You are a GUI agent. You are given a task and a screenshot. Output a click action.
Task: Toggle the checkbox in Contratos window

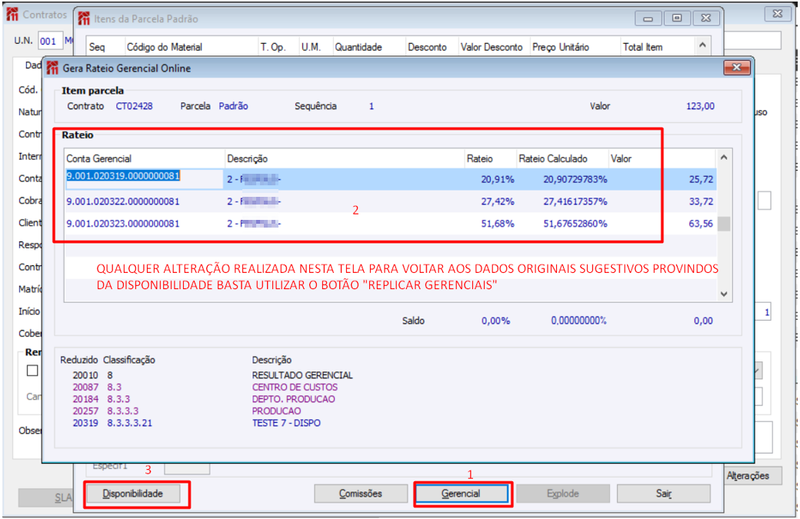(x=32, y=370)
